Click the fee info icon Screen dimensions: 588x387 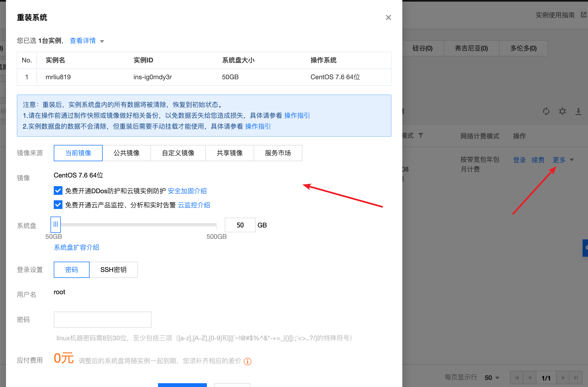(248, 361)
